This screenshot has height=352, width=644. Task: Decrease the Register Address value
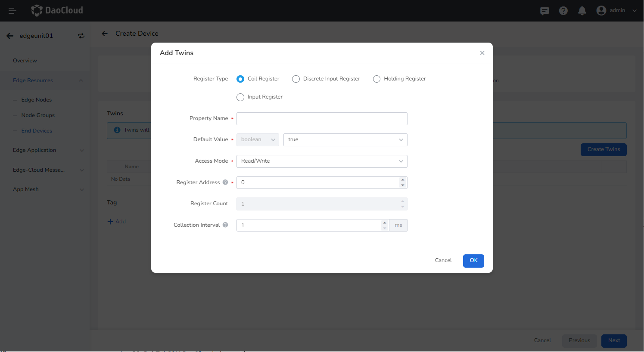pyautogui.click(x=403, y=185)
